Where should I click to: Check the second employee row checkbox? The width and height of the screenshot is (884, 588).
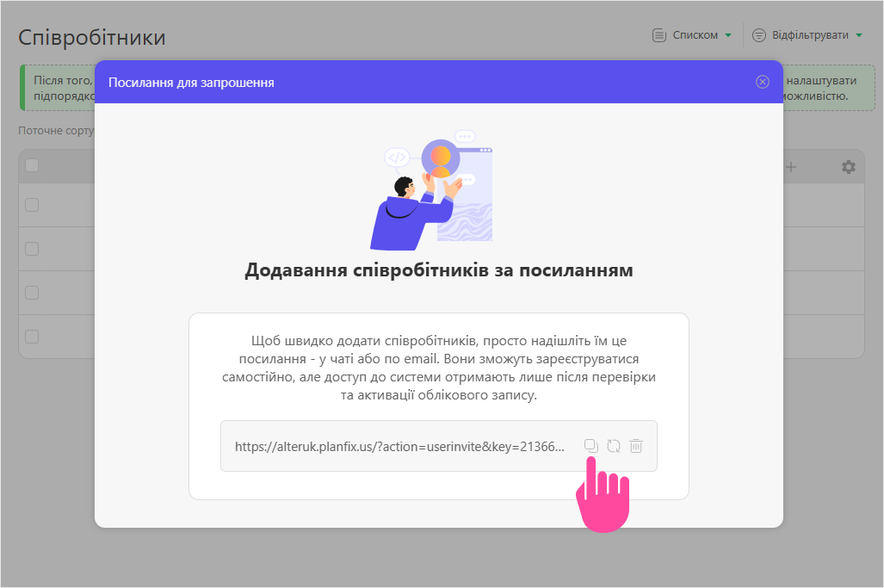(x=32, y=249)
